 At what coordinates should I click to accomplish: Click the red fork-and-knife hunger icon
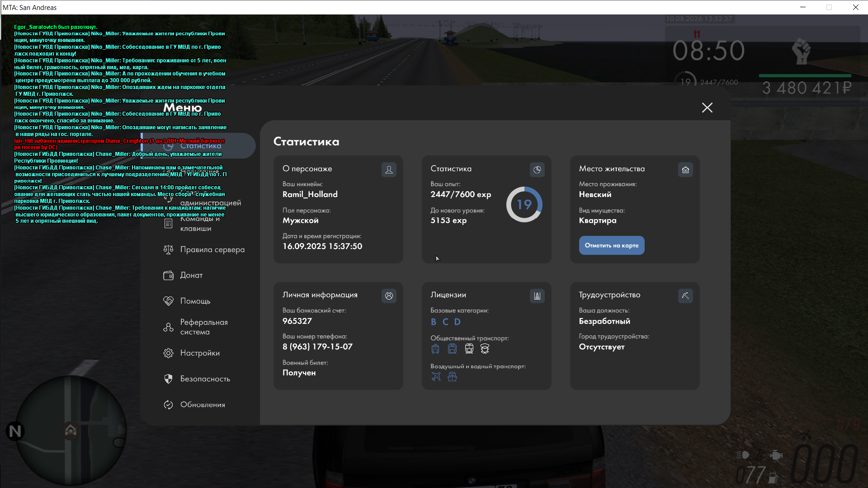(x=697, y=34)
